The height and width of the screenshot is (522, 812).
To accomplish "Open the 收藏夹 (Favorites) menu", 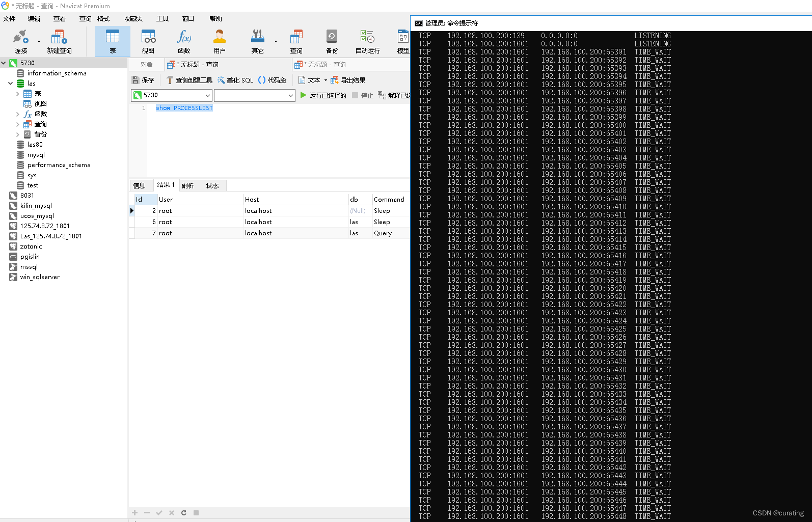I will click(133, 19).
